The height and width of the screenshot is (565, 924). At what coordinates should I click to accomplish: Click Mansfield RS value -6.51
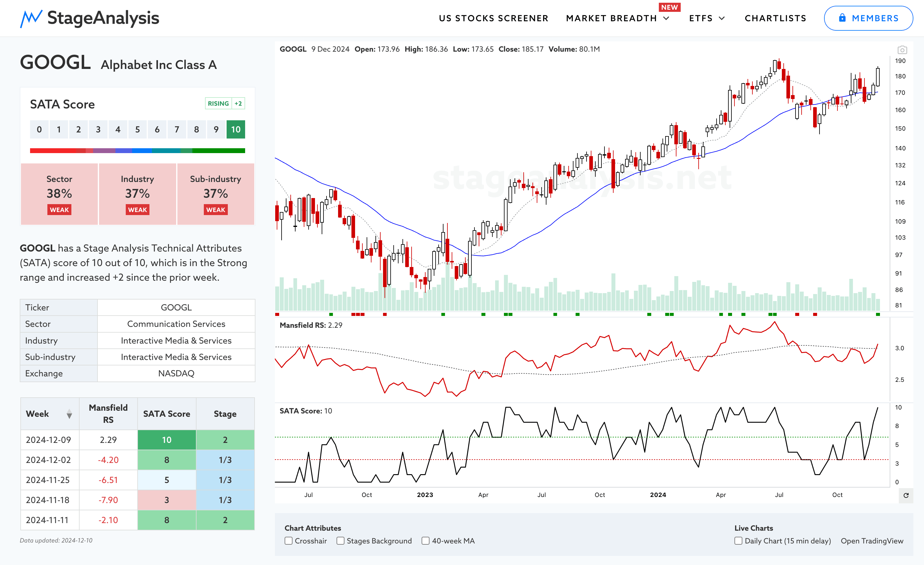(x=108, y=480)
